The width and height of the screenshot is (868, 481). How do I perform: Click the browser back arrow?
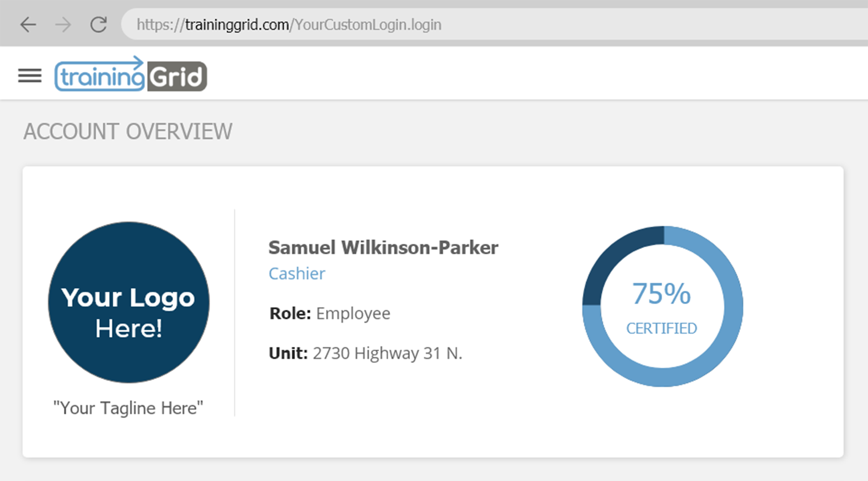point(28,25)
